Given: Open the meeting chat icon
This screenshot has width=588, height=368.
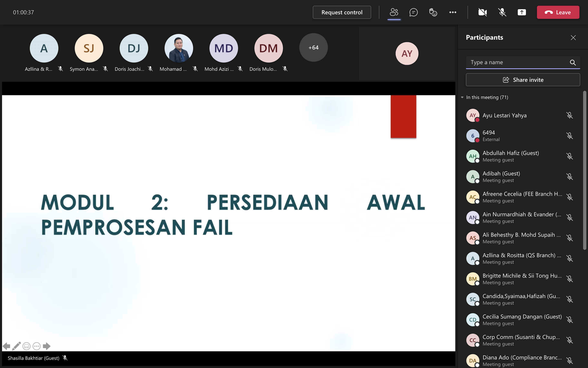Looking at the screenshot, I should [413, 12].
